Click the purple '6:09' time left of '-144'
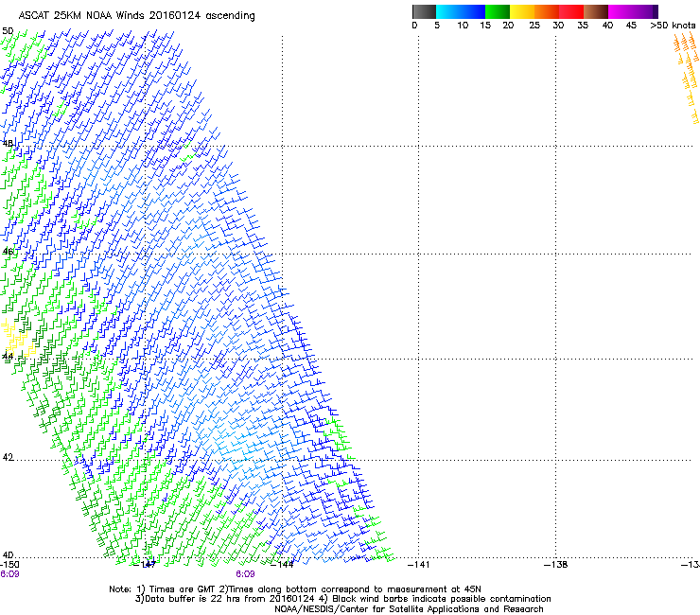This screenshot has height=615, width=700. point(245,574)
